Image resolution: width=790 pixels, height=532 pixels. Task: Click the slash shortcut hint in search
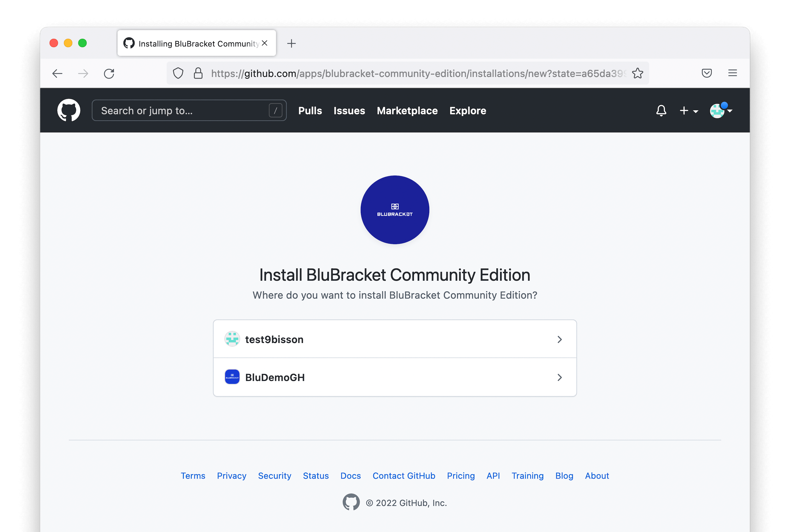click(275, 111)
